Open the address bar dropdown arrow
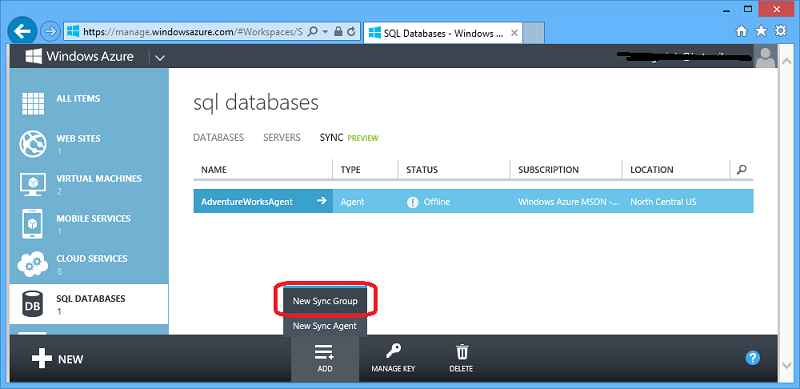 325,32
